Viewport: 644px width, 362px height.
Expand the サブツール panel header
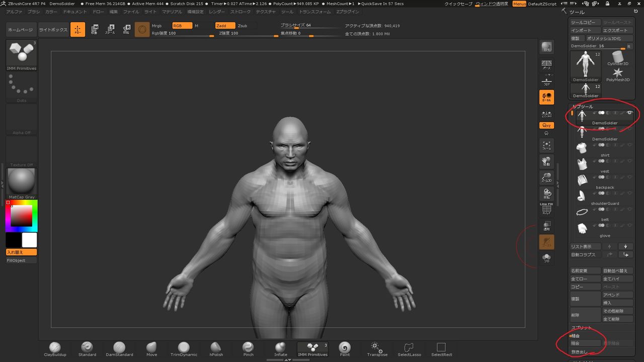click(584, 107)
